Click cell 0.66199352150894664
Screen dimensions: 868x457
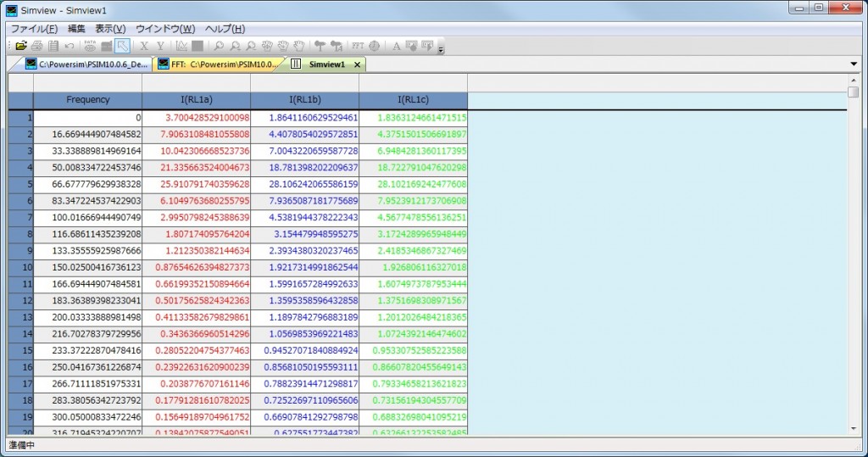coord(196,284)
